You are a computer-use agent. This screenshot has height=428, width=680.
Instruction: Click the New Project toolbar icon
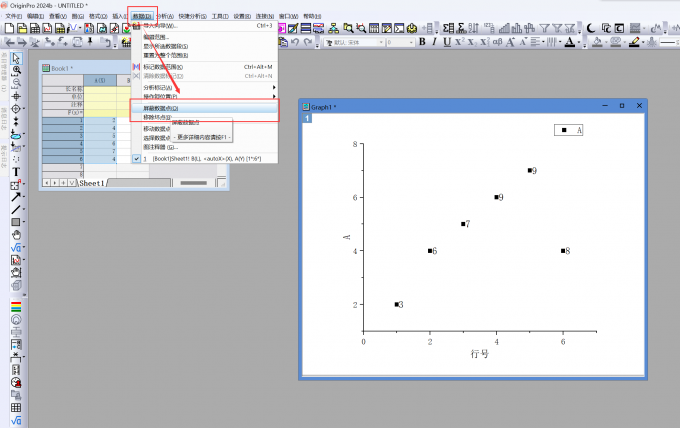(x=9, y=29)
